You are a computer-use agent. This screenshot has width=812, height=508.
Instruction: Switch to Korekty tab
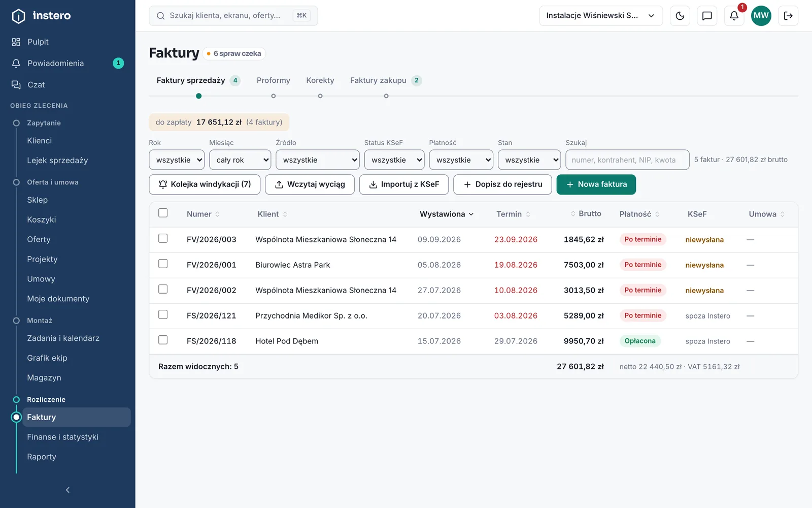(320, 80)
